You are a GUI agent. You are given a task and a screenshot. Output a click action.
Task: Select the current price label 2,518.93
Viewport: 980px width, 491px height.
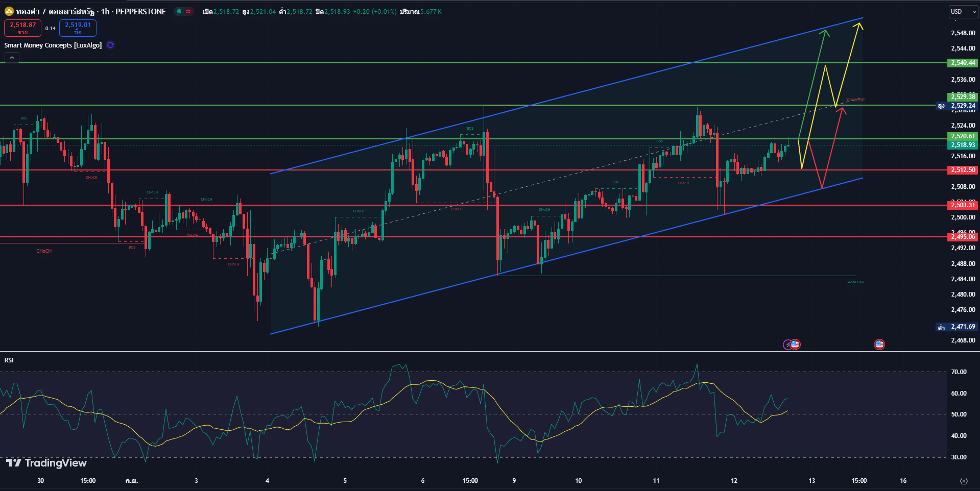pyautogui.click(x=963, y=145)
